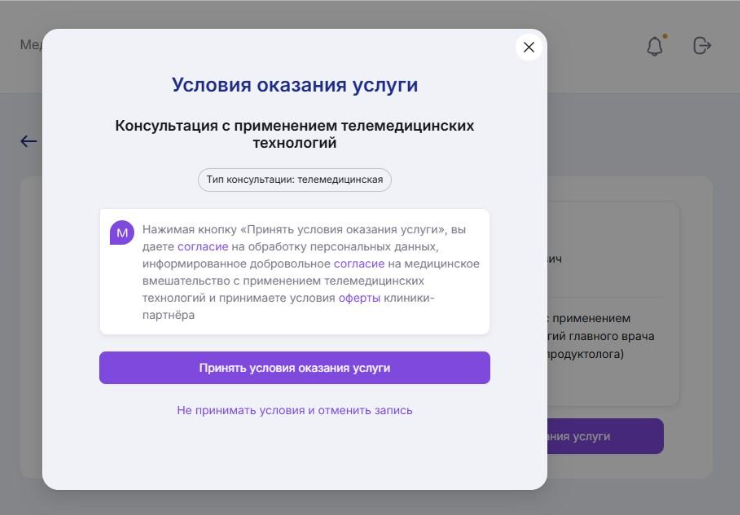
Task: Open notifications via the bell icon
Action: point(655,46)
